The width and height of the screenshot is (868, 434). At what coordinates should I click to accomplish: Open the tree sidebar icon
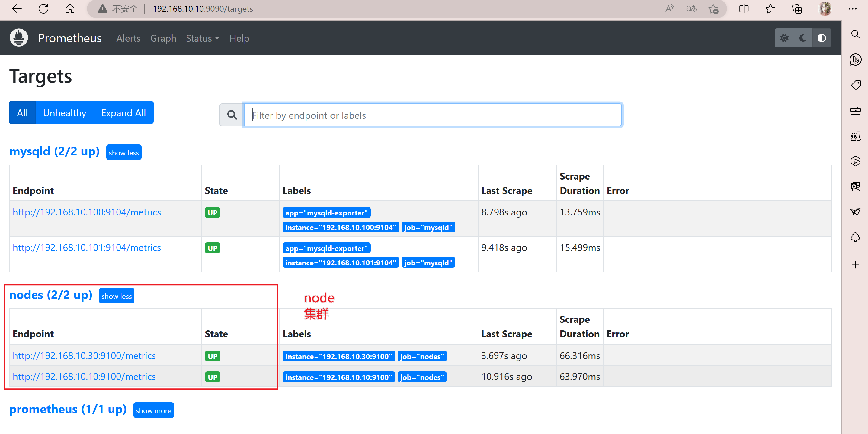[x=855, y=237]
